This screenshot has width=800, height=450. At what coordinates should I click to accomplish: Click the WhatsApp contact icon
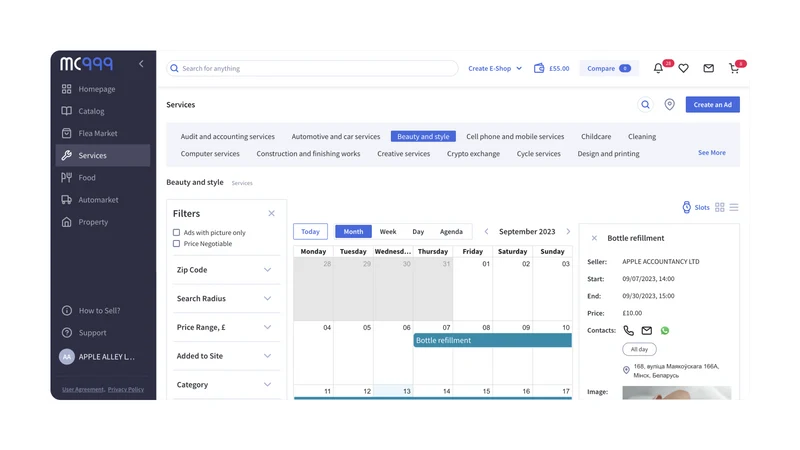[x=664, y=331]
